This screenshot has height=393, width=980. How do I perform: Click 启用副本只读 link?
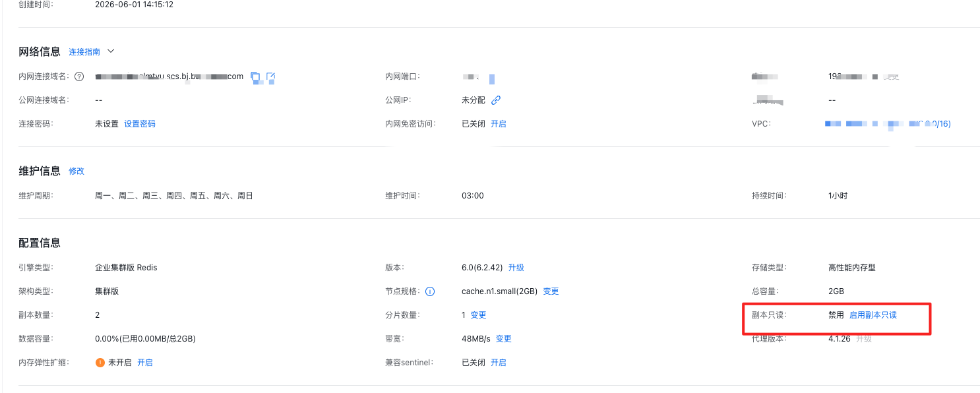873,315
